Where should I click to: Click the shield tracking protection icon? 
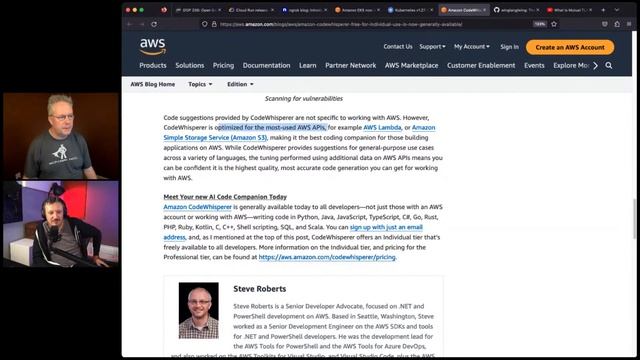[x=204, y=24]
